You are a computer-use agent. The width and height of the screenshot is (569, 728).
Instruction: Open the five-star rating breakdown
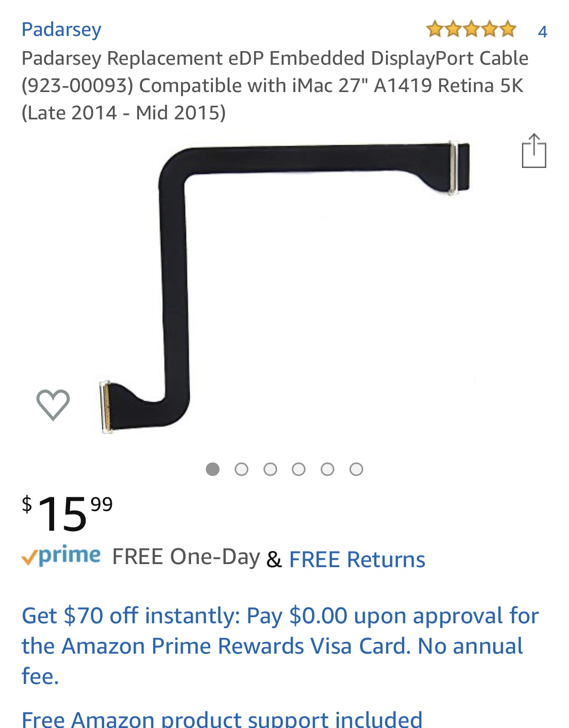click(471, 30)
